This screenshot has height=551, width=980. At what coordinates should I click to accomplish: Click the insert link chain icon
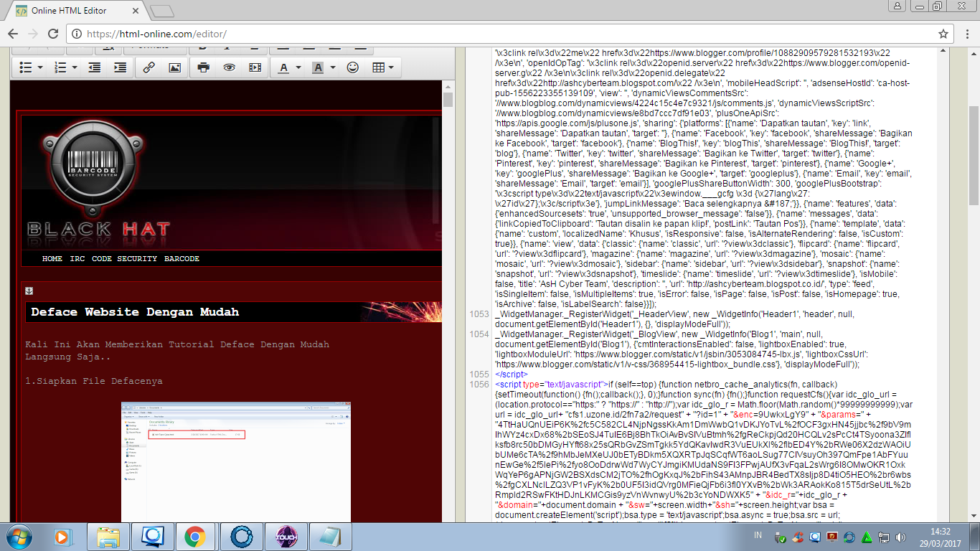(149, 67)
